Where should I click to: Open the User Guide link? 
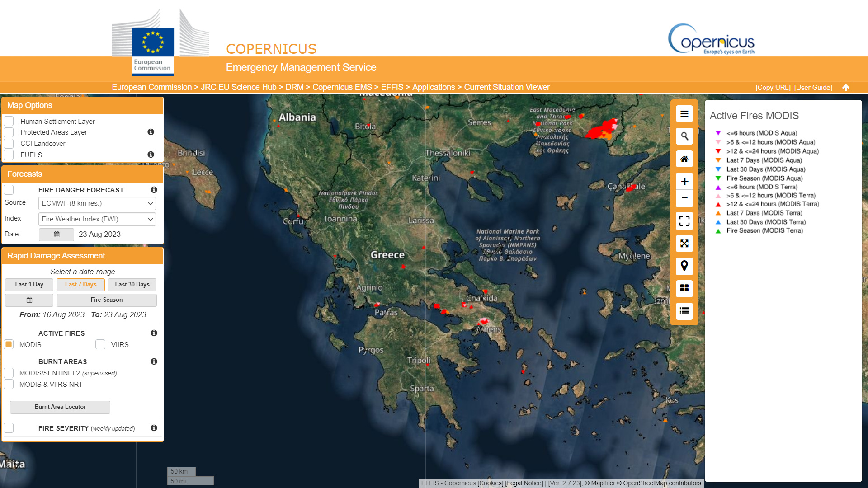coord(813,88)
